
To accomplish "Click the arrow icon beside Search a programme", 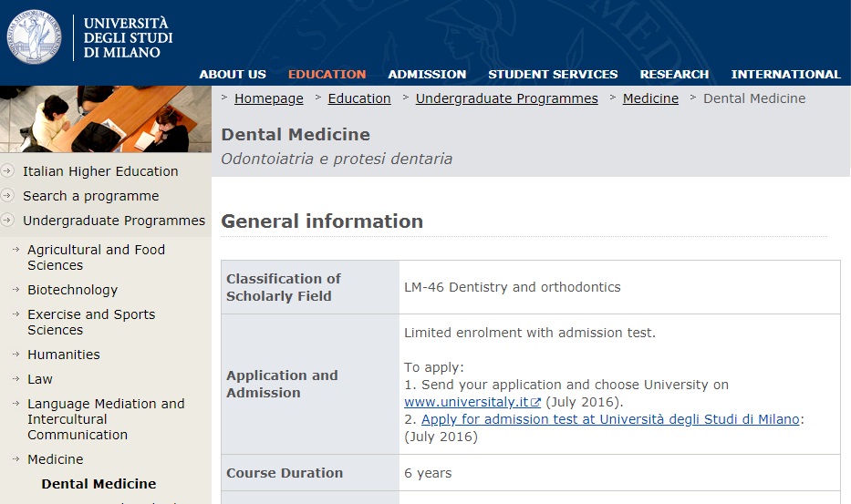I will coord(7,196).
